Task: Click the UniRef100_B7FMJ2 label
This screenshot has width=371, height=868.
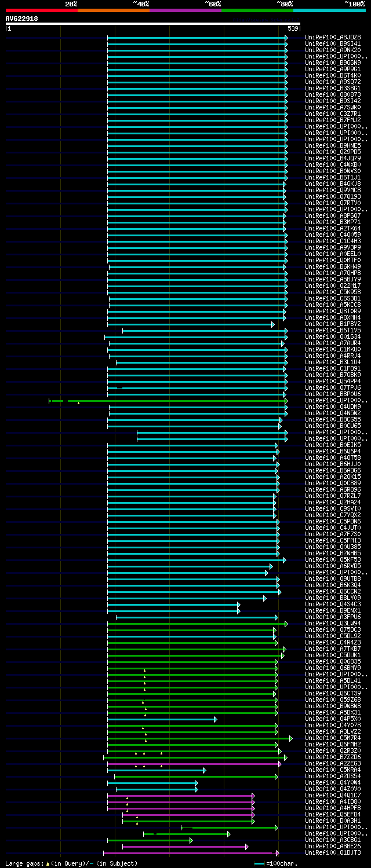Action: coord(334,120)
